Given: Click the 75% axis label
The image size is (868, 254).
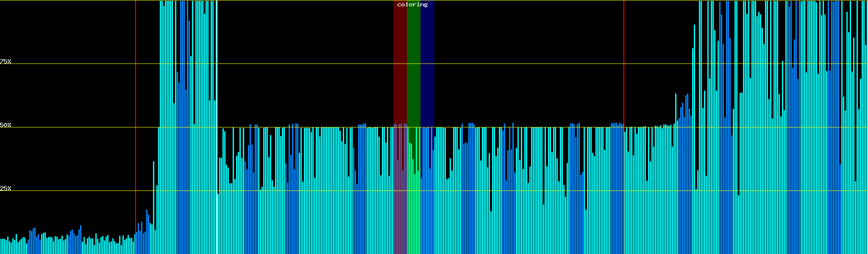Looking at the screenshot, I should 6,61.
